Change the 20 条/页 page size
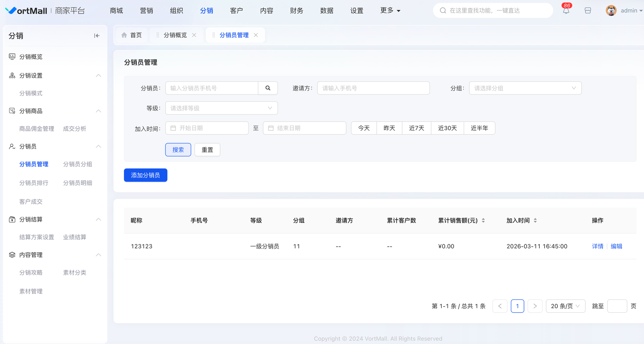 565,306
